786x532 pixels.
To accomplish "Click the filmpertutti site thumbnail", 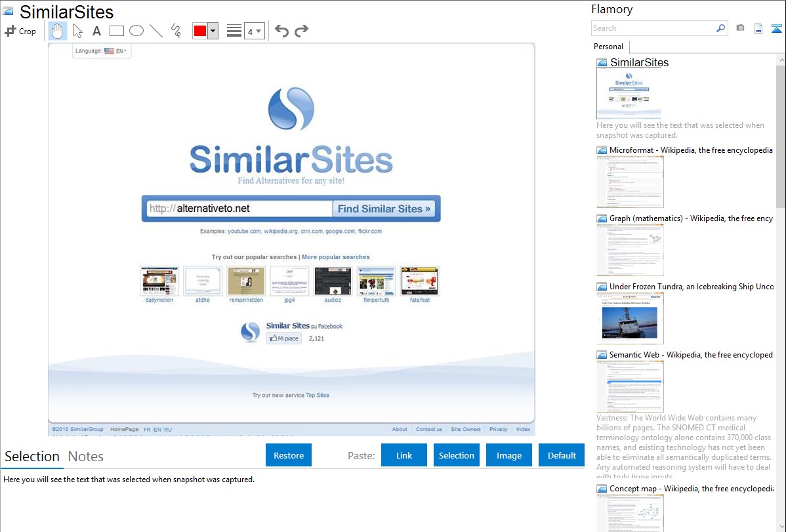I will coord(376,281).
